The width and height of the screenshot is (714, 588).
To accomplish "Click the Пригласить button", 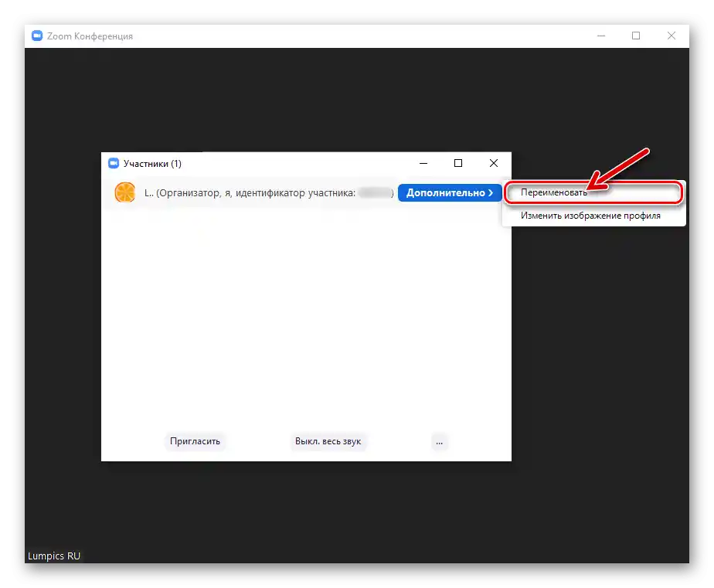I will tap(195, 441).
